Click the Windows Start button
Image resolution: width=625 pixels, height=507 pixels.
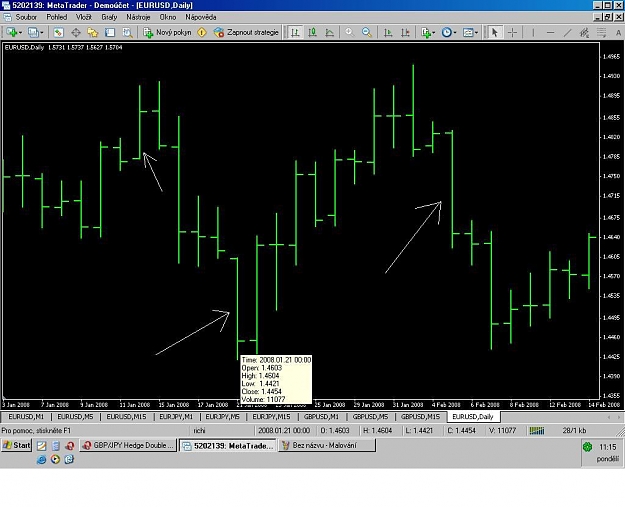point(16,445)
